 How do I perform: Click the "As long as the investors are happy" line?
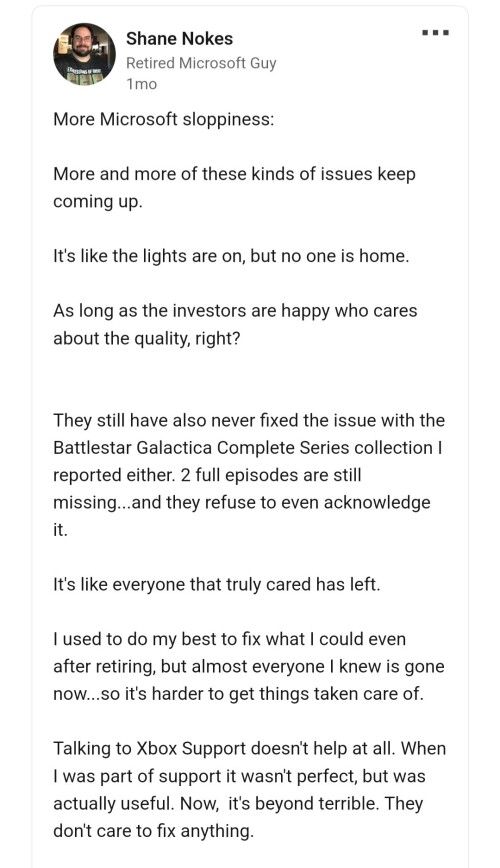tap(235, 311)
